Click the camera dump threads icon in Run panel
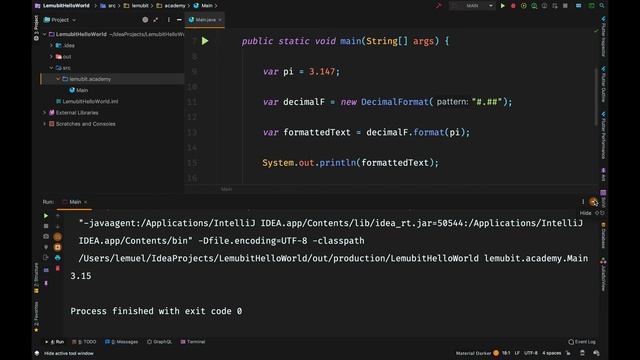 pyautogui.click(x=46, y=236)
